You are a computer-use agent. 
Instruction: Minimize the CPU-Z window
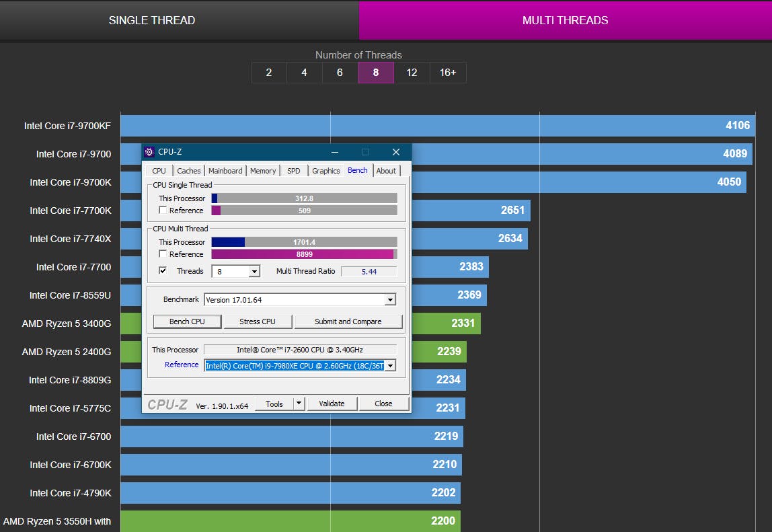point(335,152)
